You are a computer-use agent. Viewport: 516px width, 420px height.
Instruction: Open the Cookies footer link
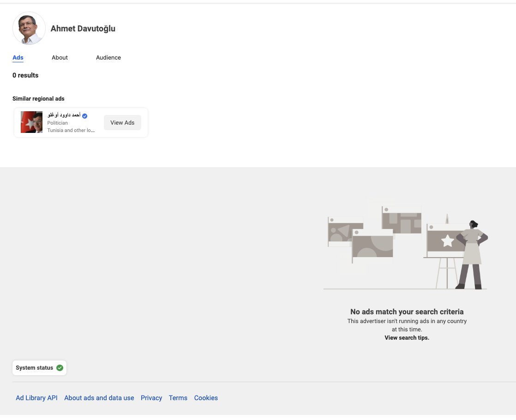point(206,398)
